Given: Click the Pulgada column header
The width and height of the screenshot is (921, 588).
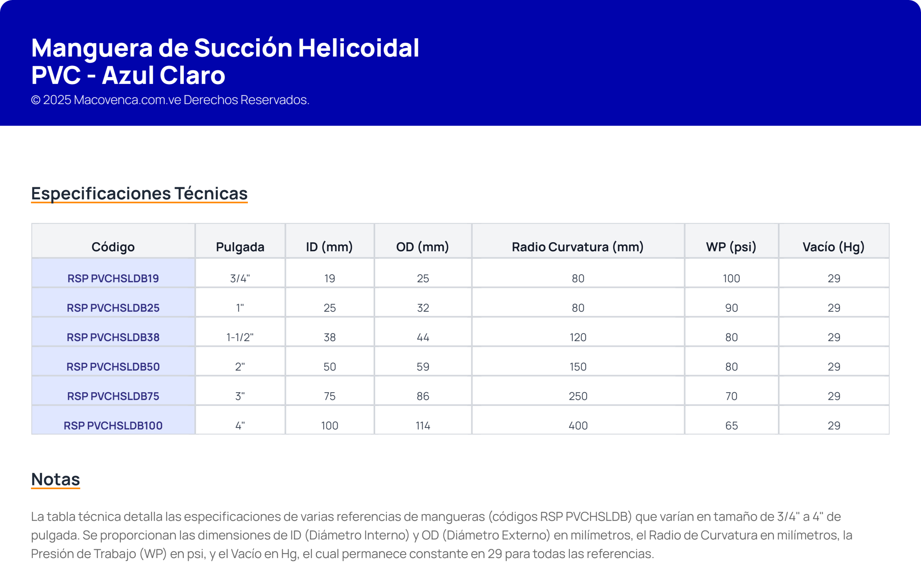Looking at the screenshot, I should click(x=240, y=247).
